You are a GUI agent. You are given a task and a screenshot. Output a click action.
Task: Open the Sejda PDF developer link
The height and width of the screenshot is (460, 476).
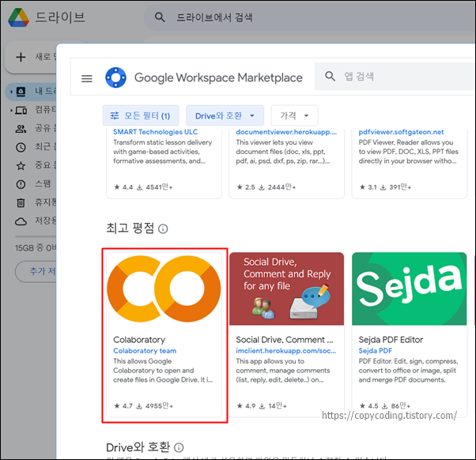tap(376, 351)
